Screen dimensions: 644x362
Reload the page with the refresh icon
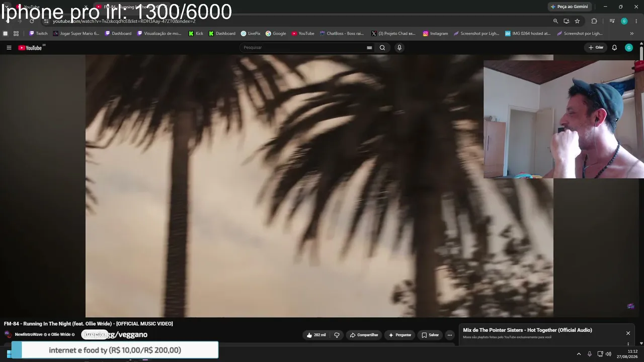click(x=32, y=21)
